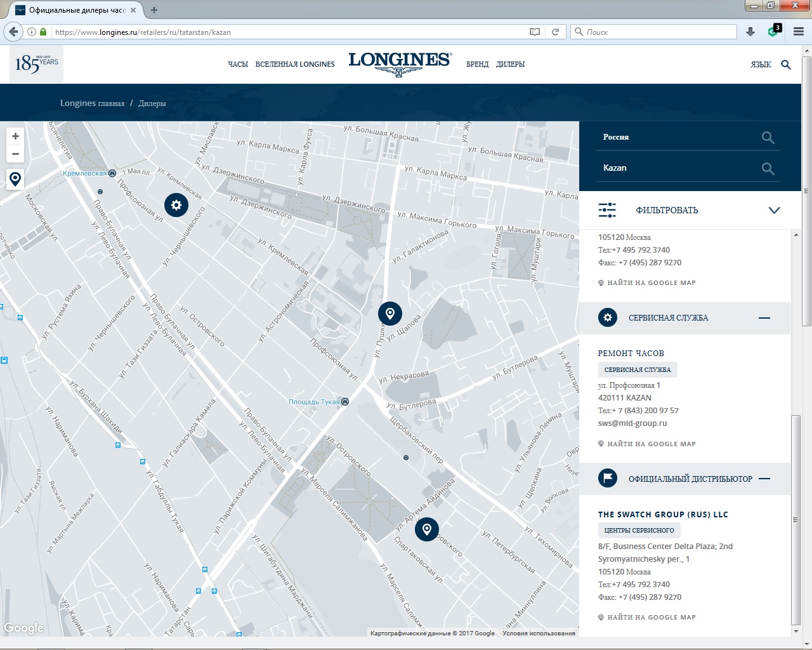The image size is (812, 650).
Task: Toggle reader view in address bar
Action: (535, 32)
